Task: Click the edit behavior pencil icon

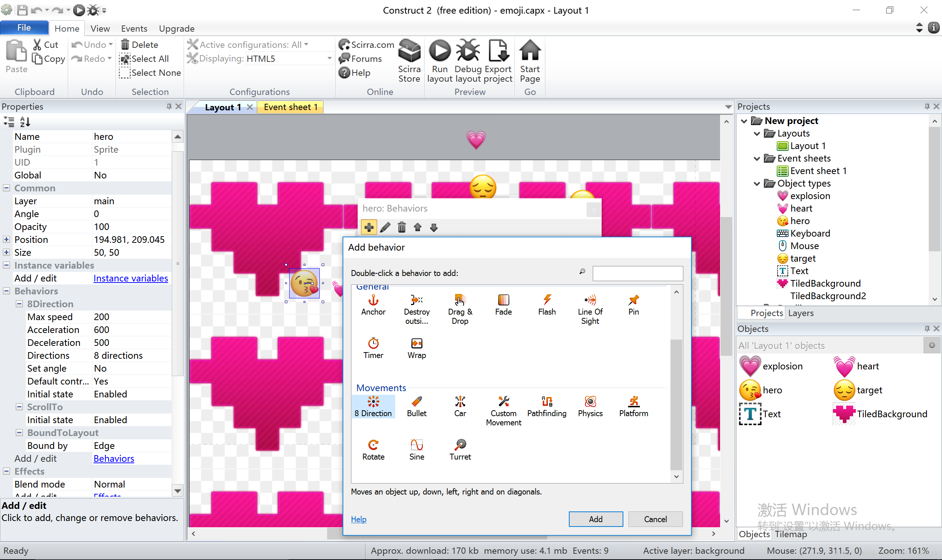Action: pos(385,227)
